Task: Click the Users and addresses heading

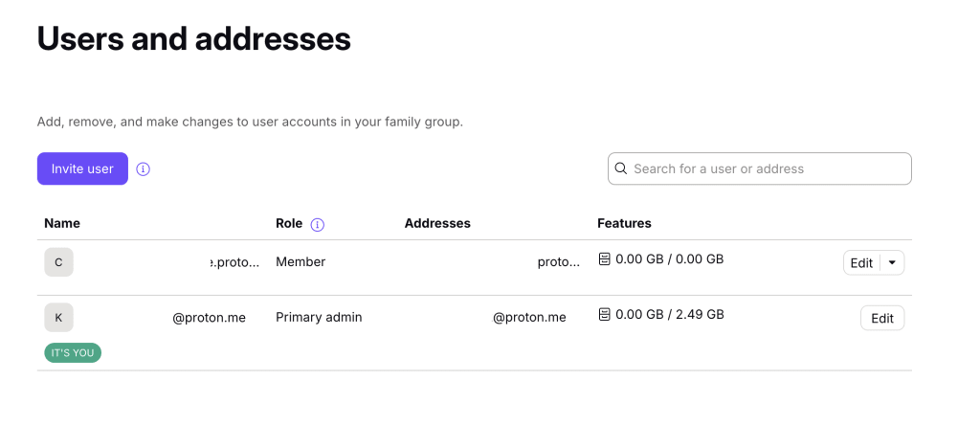Action: tap(193, 39)
